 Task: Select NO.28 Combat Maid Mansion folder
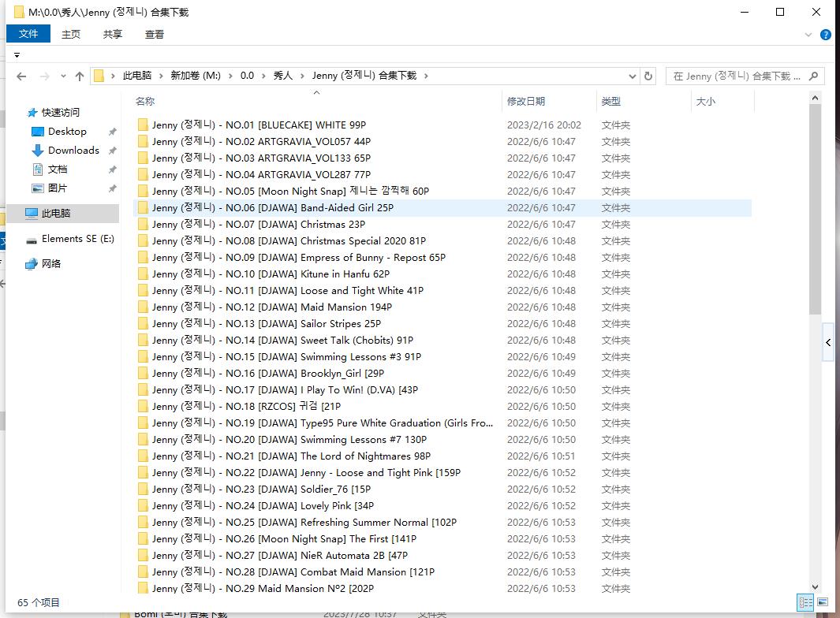pos(442,572)
